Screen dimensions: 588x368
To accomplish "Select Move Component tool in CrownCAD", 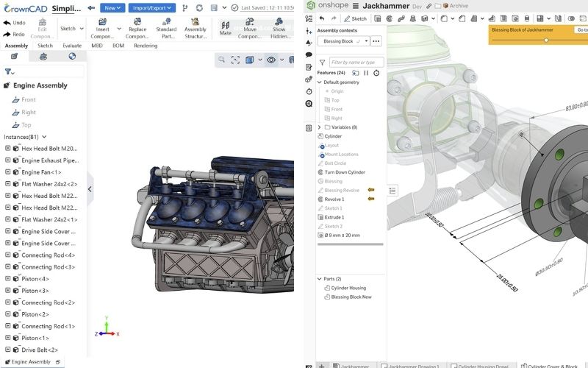I will tap(250, 29).
